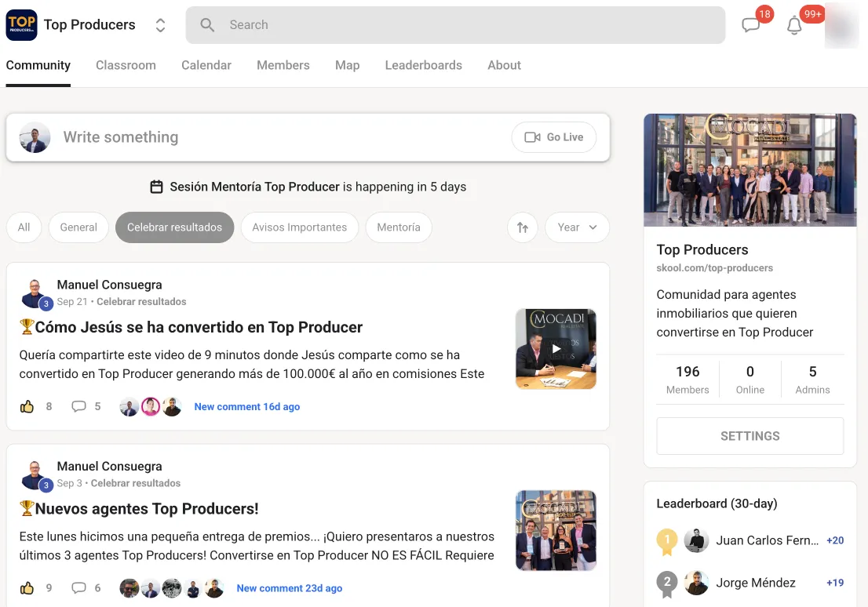
Task: Click the calendar icon beside event notice
Action: (157, 187)
